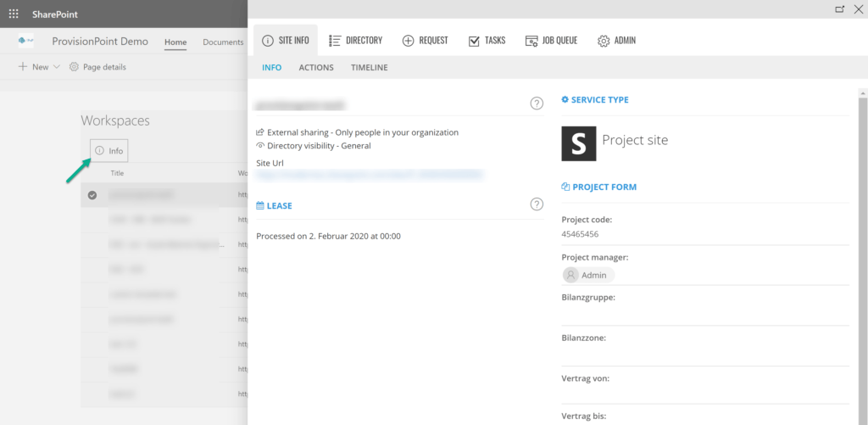Click the Project site S tile icon
The height and width of the screenshot is (425, 868).
[x=578, y=143]
